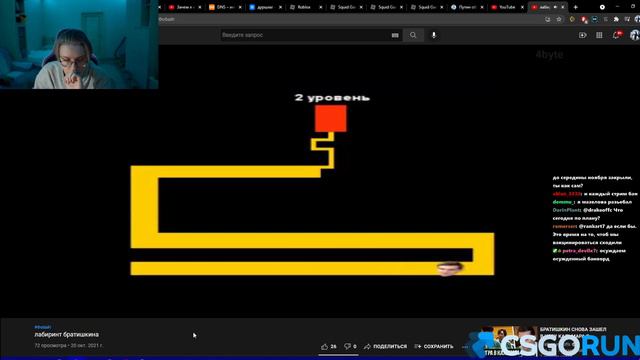
Task: Open the recommended video thumbnail at bottom right
Action: (x=510, y=341)
